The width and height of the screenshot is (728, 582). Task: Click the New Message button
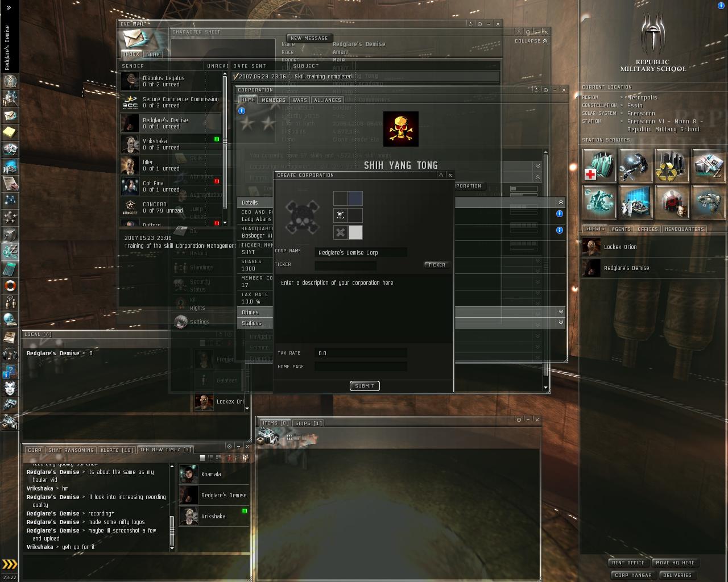tap(309, 39)
